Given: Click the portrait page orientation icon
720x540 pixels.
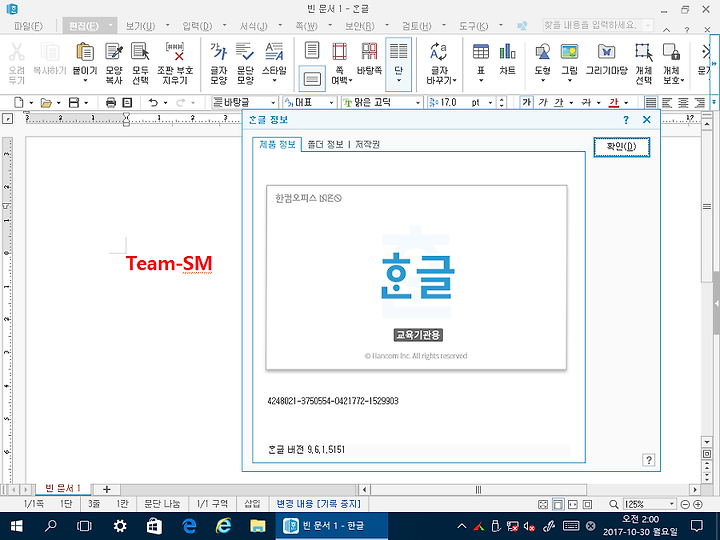Looking at the screenshot, I should tap(312, 50).
